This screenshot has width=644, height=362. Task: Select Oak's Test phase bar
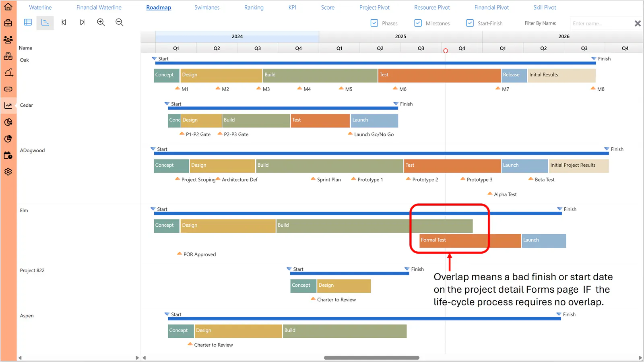439,75
